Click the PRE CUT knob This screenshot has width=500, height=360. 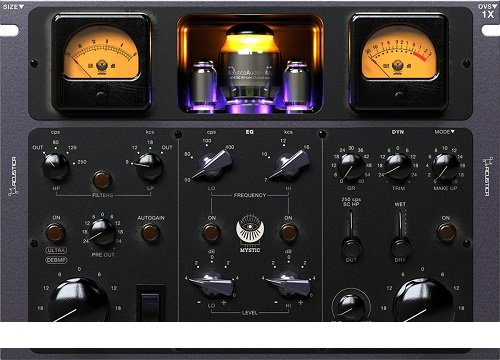point(103,232)
